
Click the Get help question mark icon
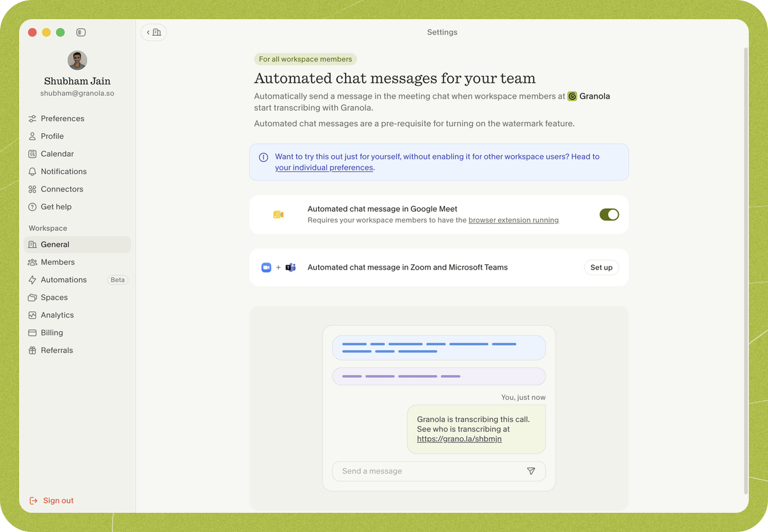click(33, 207)
